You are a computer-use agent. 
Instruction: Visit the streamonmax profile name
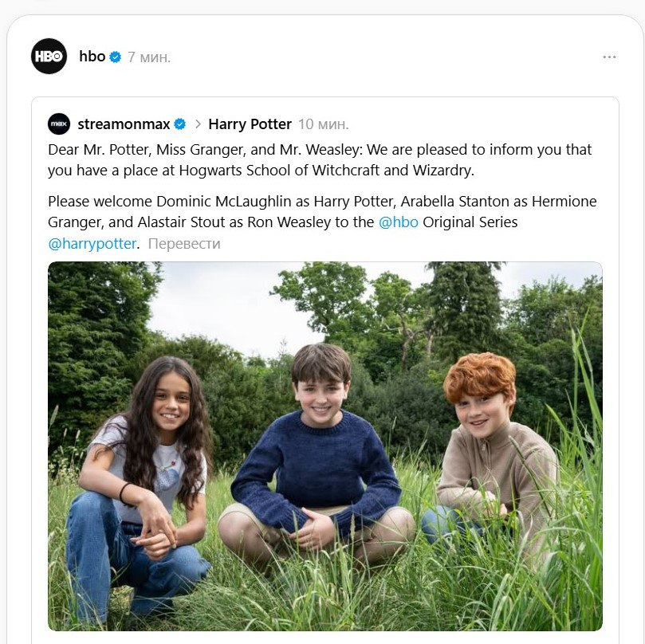pyautogui.click(x=123, y=124)
